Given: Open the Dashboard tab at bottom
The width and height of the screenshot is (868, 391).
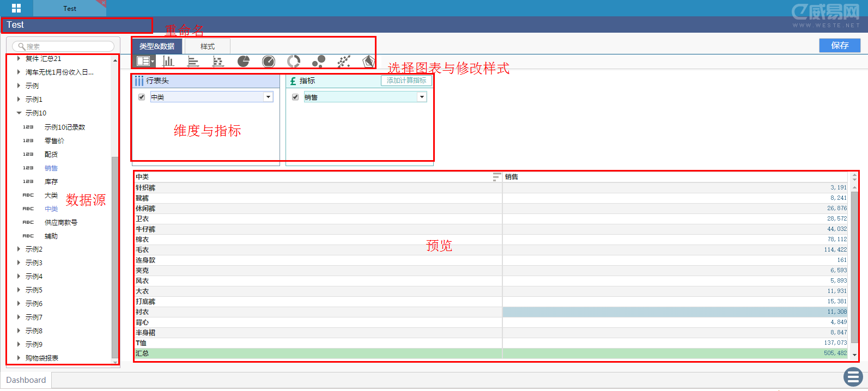Looking at the screenshot, I should [26, 380].
